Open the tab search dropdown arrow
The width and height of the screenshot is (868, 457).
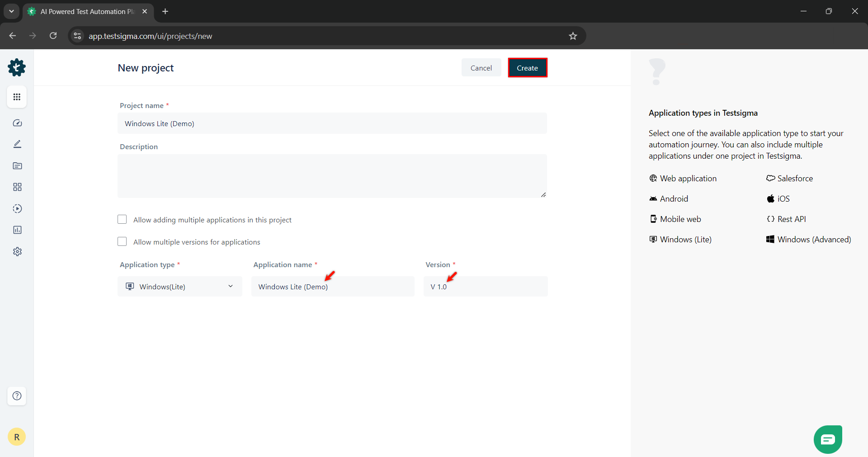[11, 11]
